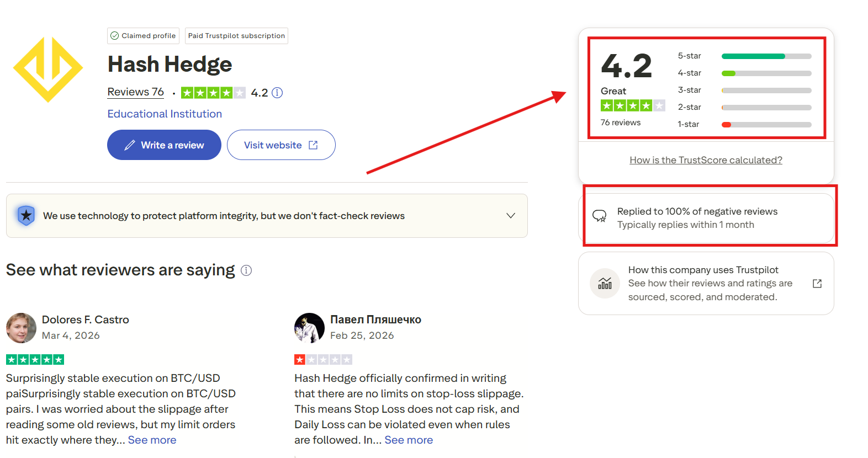Click Павел Пляшечко's avatar
Viewport: 868px width, 458px height.
(x=309, y=328)
